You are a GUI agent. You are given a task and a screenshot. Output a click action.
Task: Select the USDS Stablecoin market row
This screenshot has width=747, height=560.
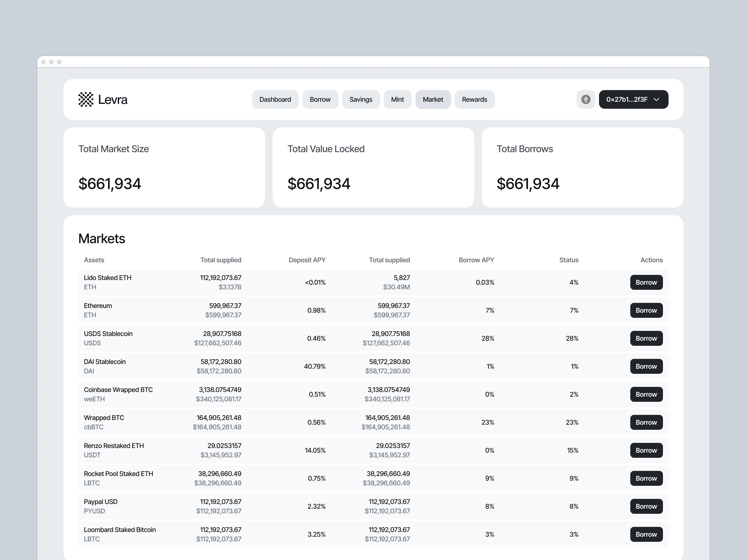[x=236, y=338]
